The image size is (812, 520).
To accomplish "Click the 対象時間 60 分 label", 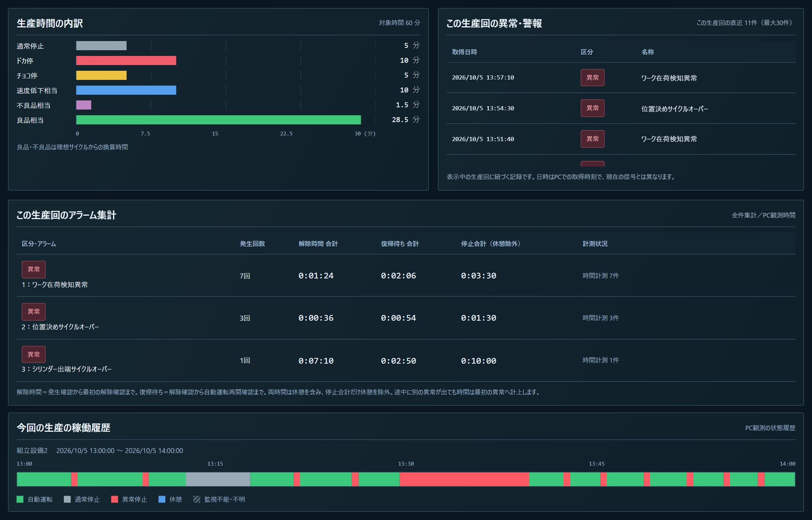I will (399, 23).
